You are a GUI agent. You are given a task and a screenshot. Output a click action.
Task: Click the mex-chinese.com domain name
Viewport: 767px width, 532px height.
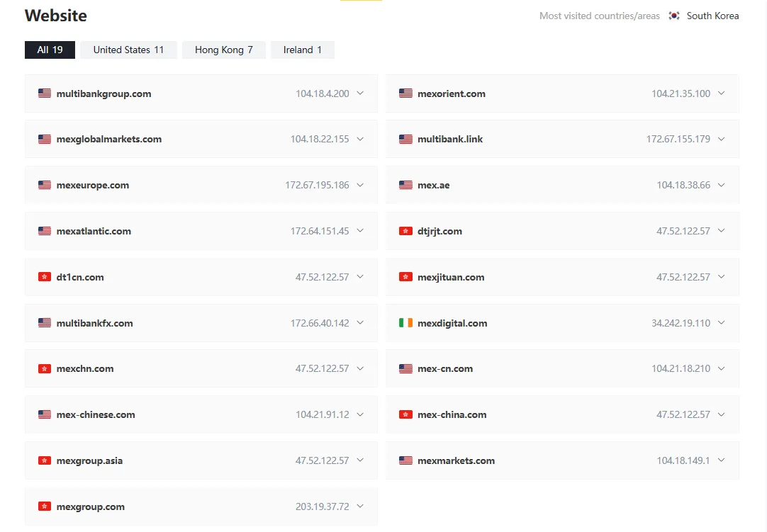[x=96, y=414]
